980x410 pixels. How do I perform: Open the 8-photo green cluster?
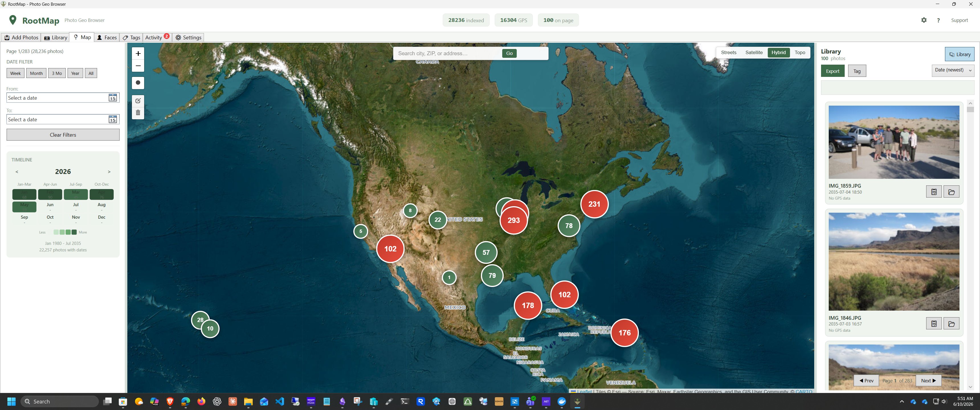pos(410,210)
